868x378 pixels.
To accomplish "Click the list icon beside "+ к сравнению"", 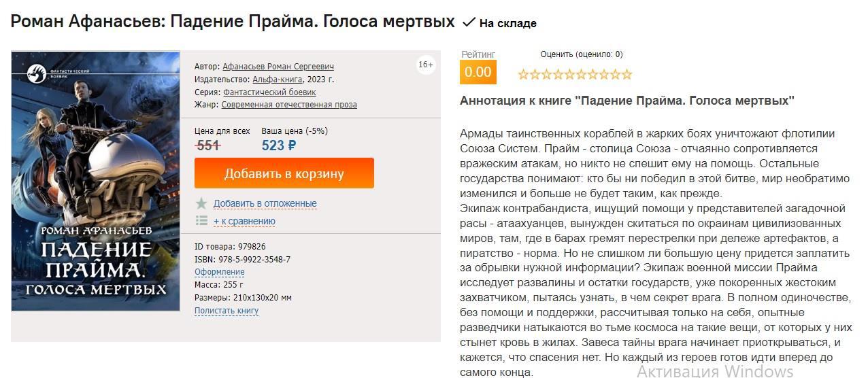I will [x=201, y=220].
